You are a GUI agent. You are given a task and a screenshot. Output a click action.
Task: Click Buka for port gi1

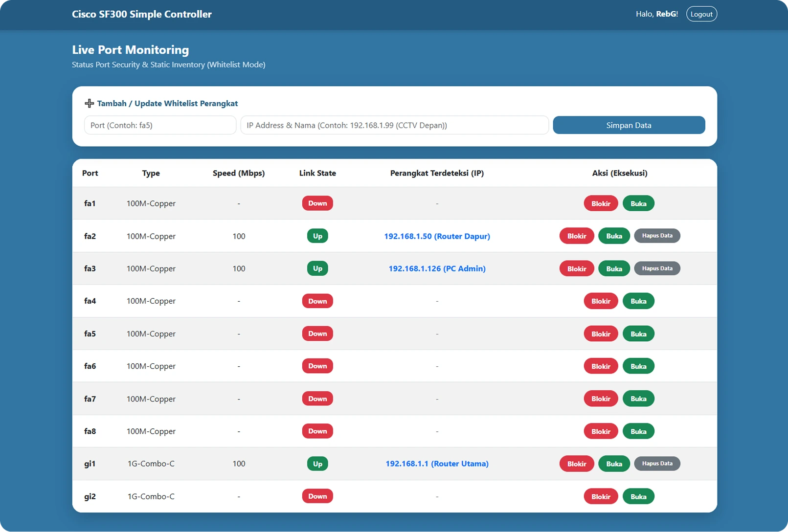(614, 464)
